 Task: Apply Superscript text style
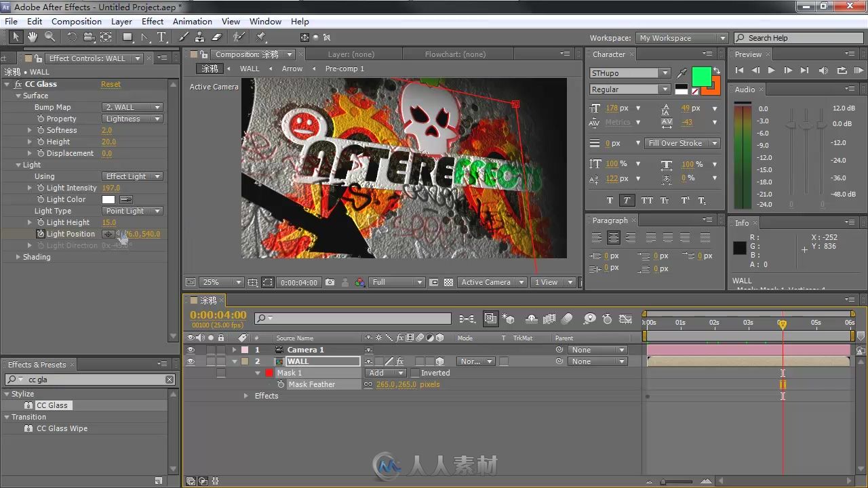click(x=685, y=201)
